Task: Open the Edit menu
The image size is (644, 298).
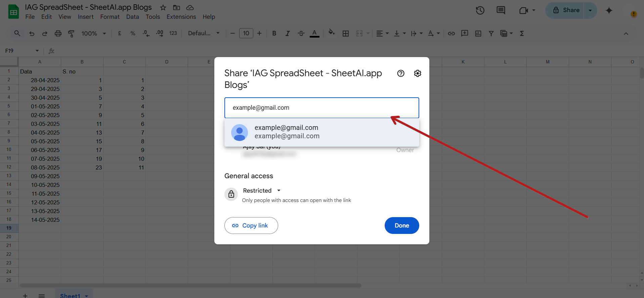Action: point(46,17)
